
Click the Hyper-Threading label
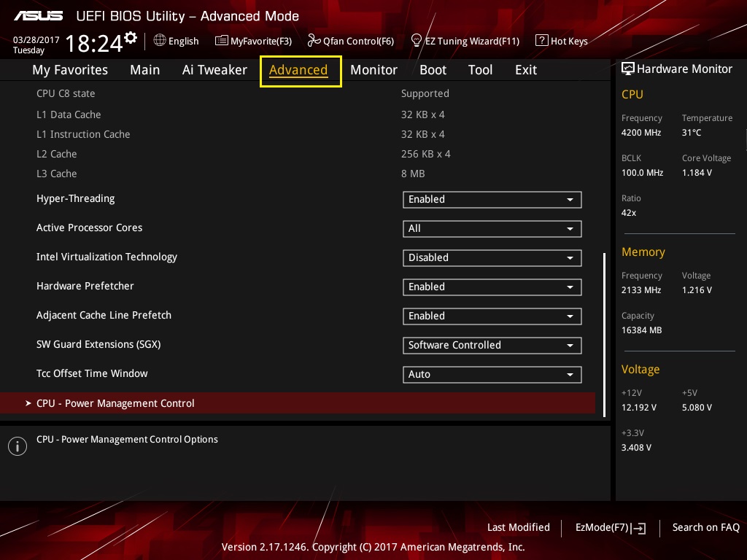[x=76, y=198]
